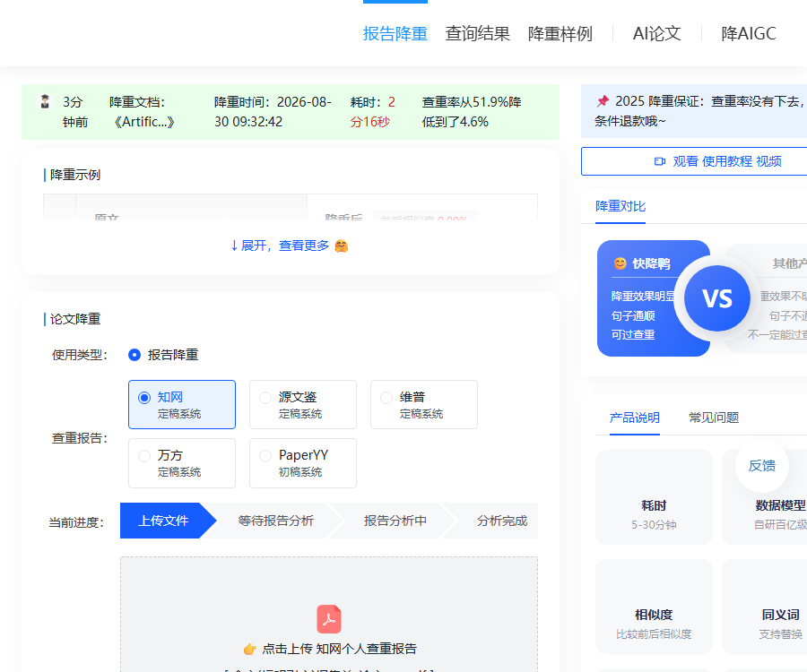Screen dimensions: 807x672
Task: Click the round VS badge
Action: pos(717,298)
